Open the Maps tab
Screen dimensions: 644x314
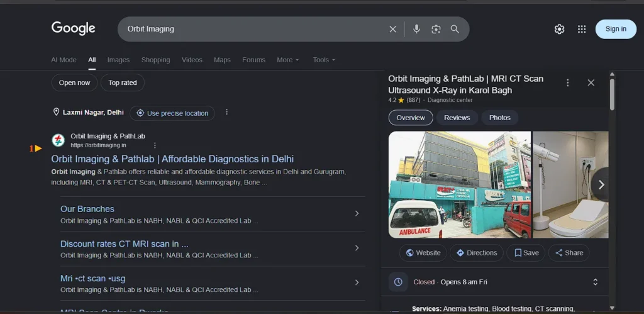[x=222, y=60]
